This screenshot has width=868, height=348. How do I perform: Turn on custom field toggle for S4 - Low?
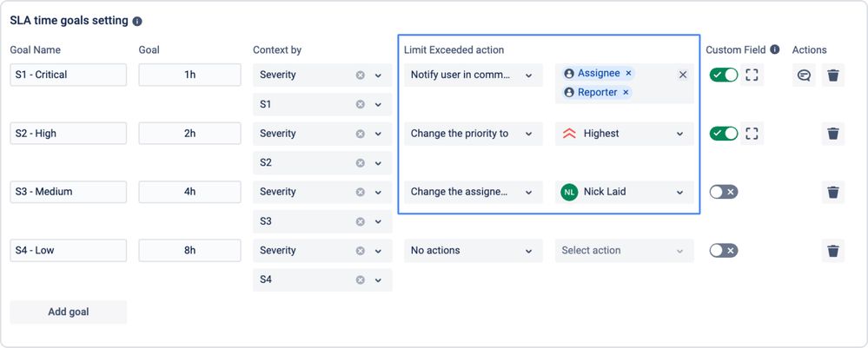coord(723,251)
